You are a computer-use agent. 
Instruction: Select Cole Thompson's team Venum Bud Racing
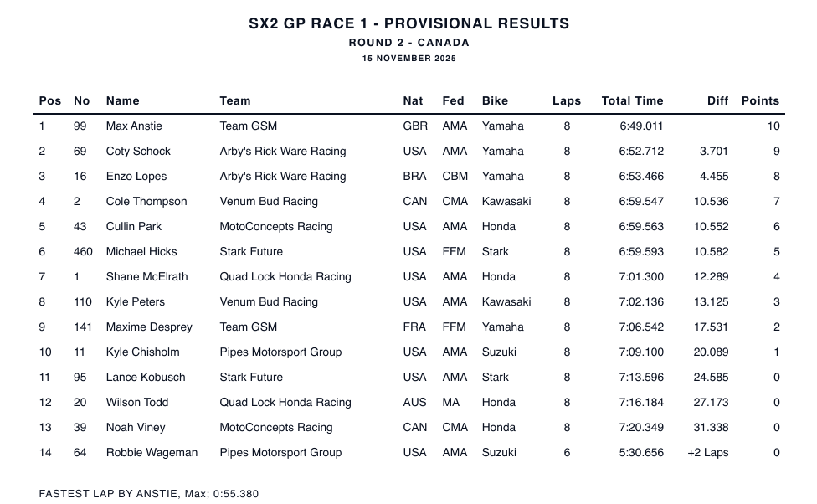(x=269, y=201)
